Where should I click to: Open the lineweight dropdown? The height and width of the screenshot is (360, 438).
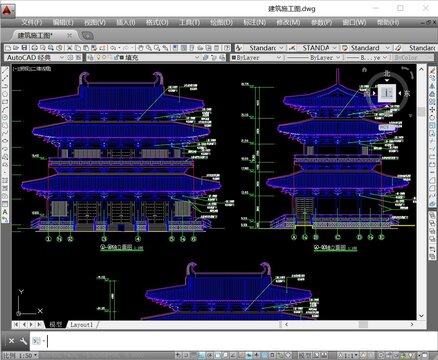click(x=385, y=57)
